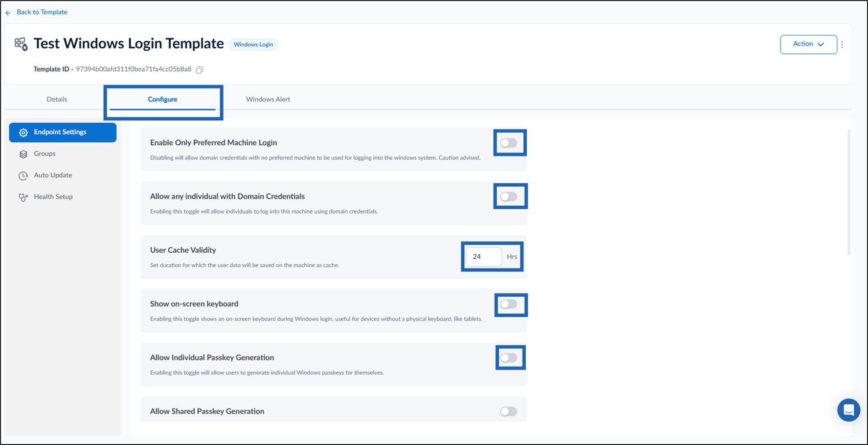Click the Test Windows Login Template title

click(129, 43)
